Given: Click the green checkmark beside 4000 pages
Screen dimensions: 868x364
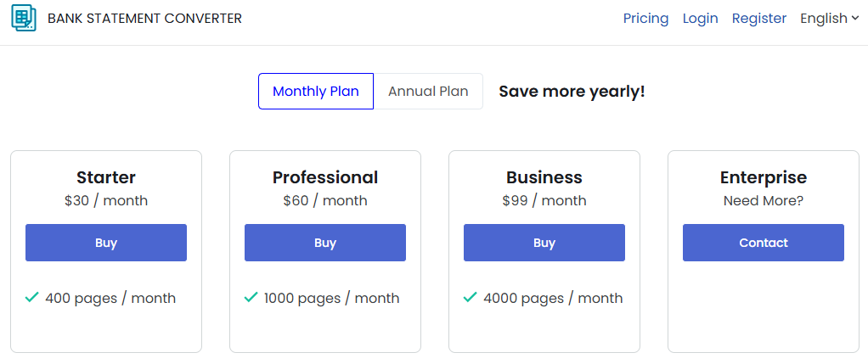Looking at the screenshot, I should [471, 297].
